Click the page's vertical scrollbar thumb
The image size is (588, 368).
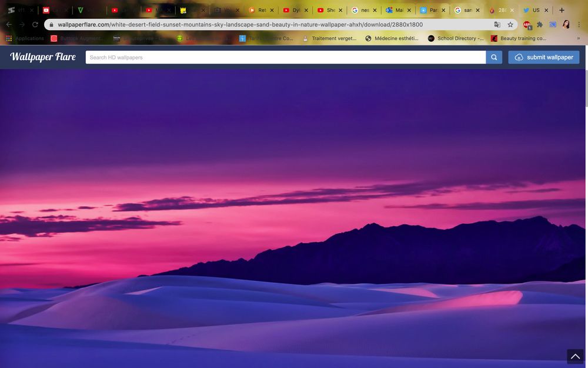point(586,88)
